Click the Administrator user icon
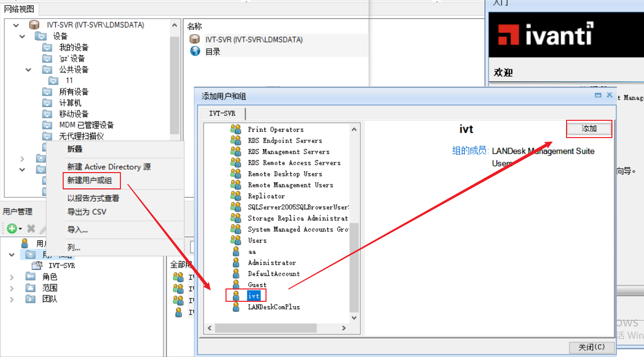This screenshot has height=357, width=644. point(236,263)
